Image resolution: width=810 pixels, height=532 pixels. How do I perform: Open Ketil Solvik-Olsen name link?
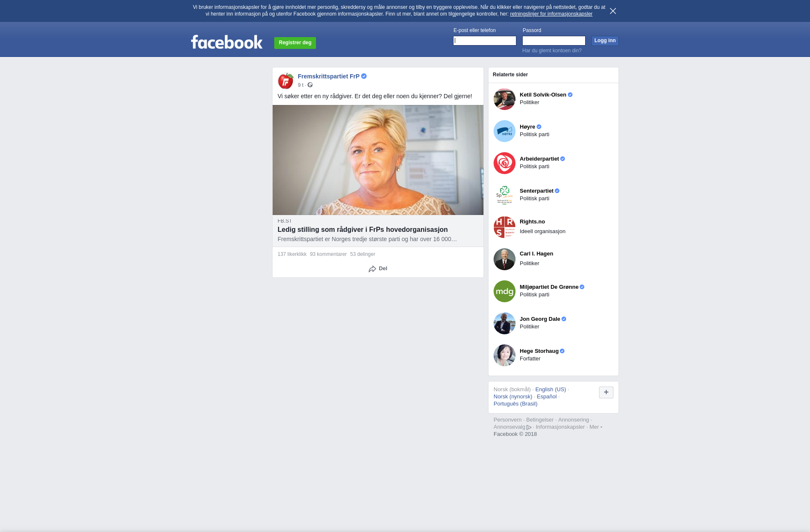pos(543,95)
